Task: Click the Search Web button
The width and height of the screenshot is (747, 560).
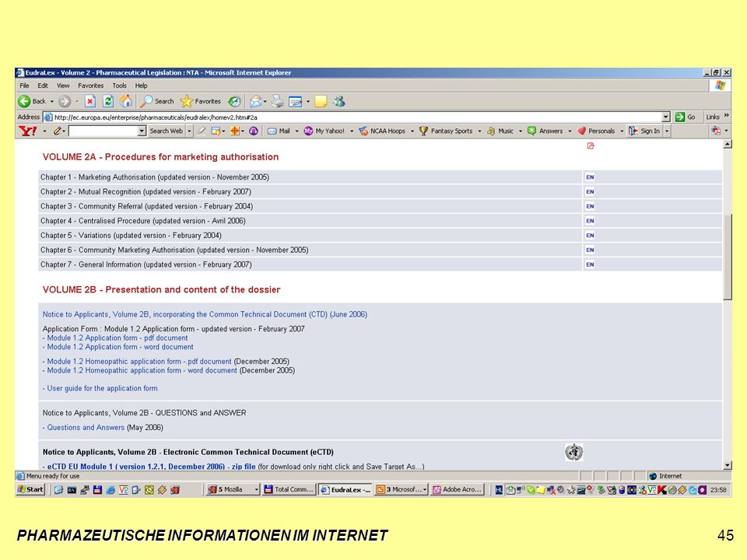Action: (x=166, y=131)
